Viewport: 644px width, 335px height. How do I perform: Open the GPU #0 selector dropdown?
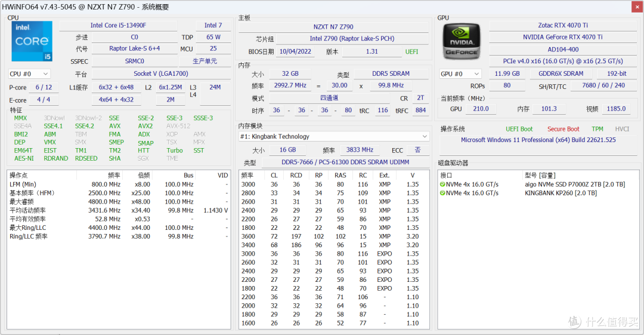click(460, 74)
